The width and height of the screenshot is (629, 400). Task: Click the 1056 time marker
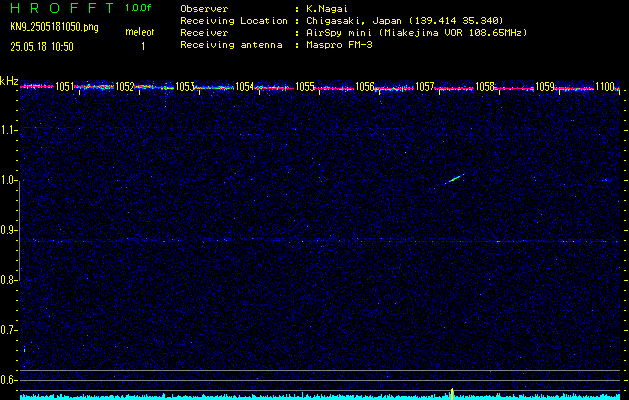tap(365, 87)
